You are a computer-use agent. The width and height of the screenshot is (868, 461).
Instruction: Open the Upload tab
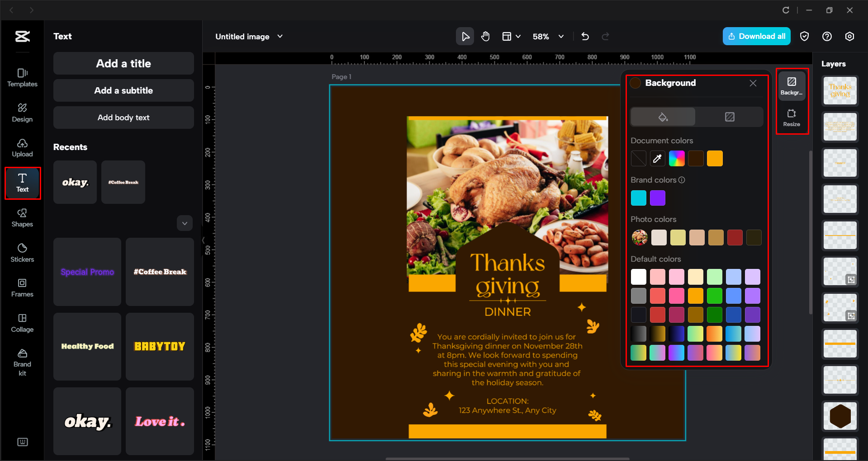22,148
